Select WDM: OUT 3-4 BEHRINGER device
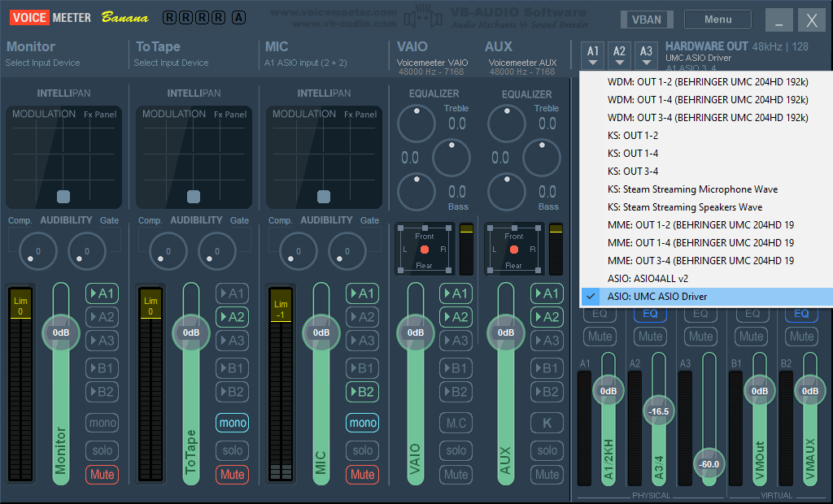Viewport: 833px width, 504px height. tap(707, 117)
